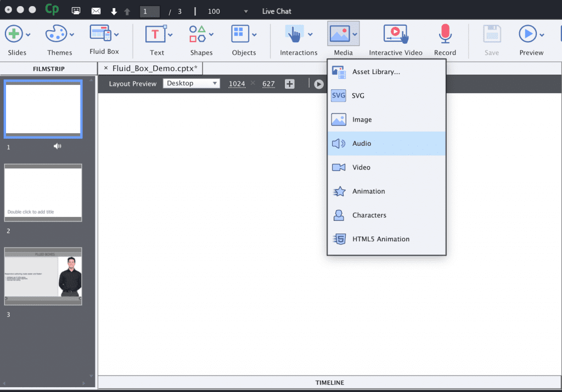Click the keyboard icon in title bar
This screenshot has height=392, width=562.
[76, 11]
